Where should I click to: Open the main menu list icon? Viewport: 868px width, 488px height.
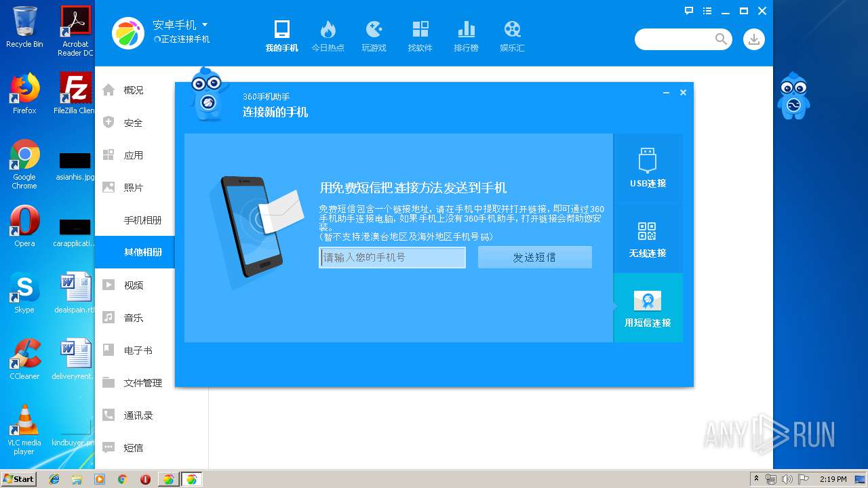(707, 11)
